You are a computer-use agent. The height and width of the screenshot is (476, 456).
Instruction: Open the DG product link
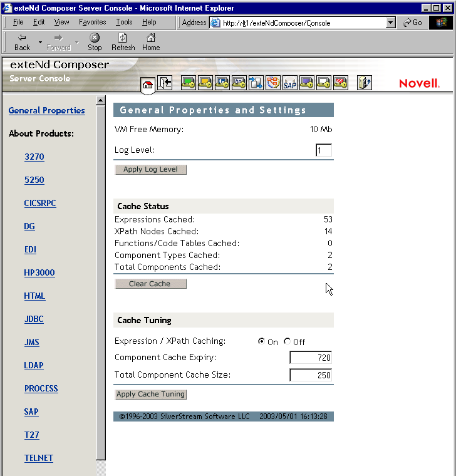(29, 226)
